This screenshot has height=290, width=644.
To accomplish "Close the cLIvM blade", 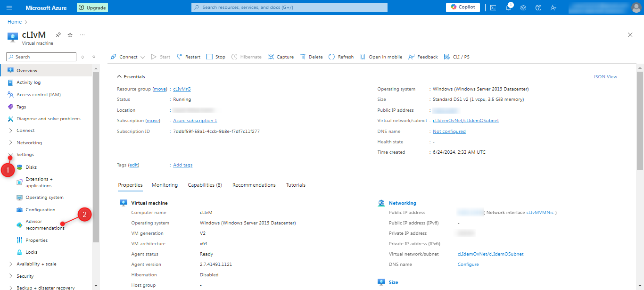I will [x=630, y=35].
